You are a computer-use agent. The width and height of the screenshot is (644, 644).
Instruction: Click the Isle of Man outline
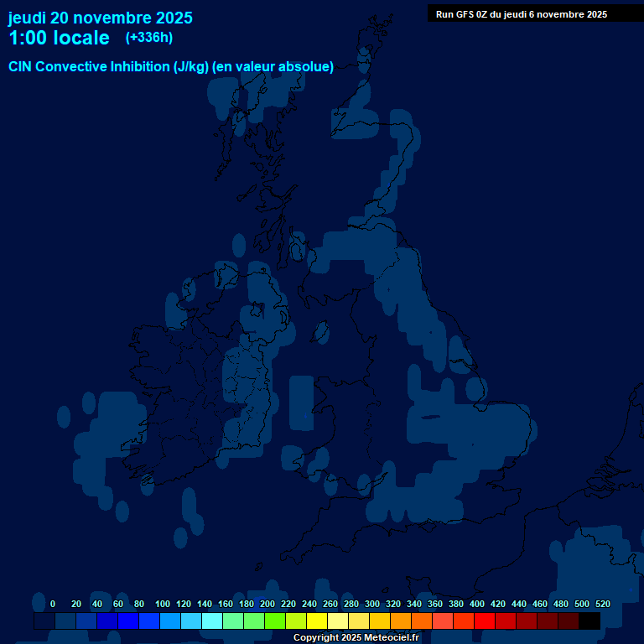pyautogui.click(x=319, y=333)
